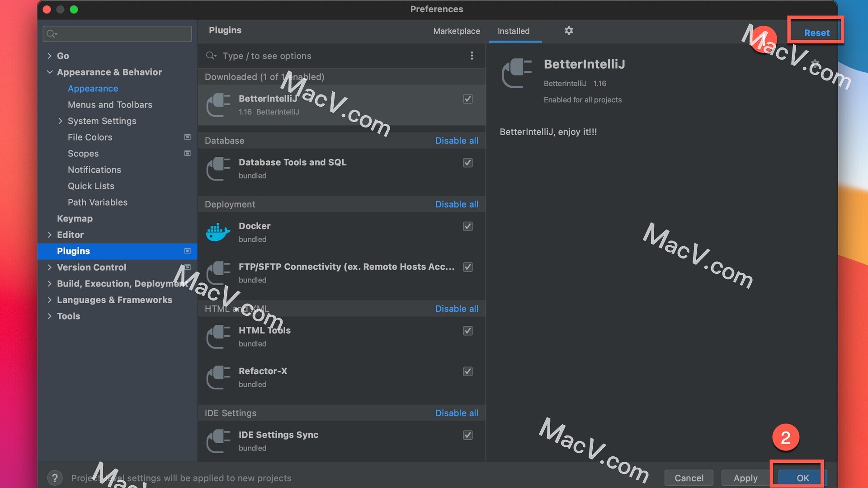Select the IDE Settings Sync plugin name
The height and width of the screenshot is (488, 868).
278,435
